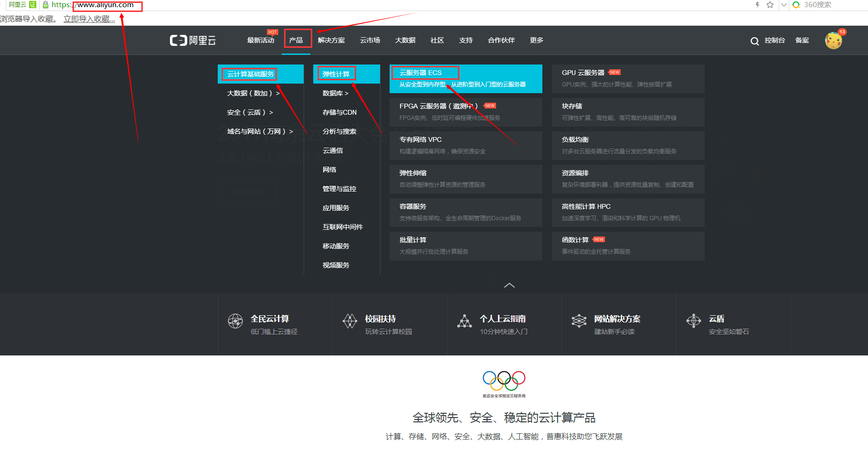Open the 支持 menu
868x451 pixels.
(x=466, y=40)
